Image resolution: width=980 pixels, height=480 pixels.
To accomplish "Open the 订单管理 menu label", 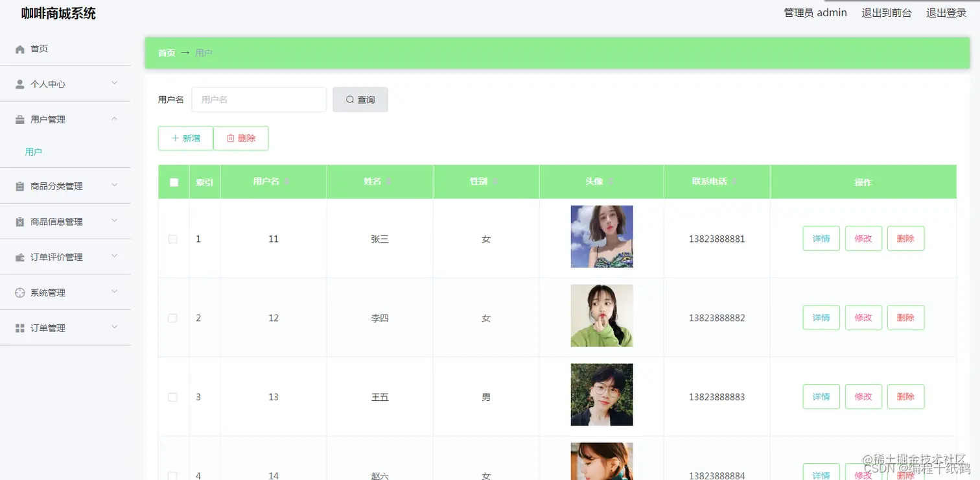I will (48, 328).
